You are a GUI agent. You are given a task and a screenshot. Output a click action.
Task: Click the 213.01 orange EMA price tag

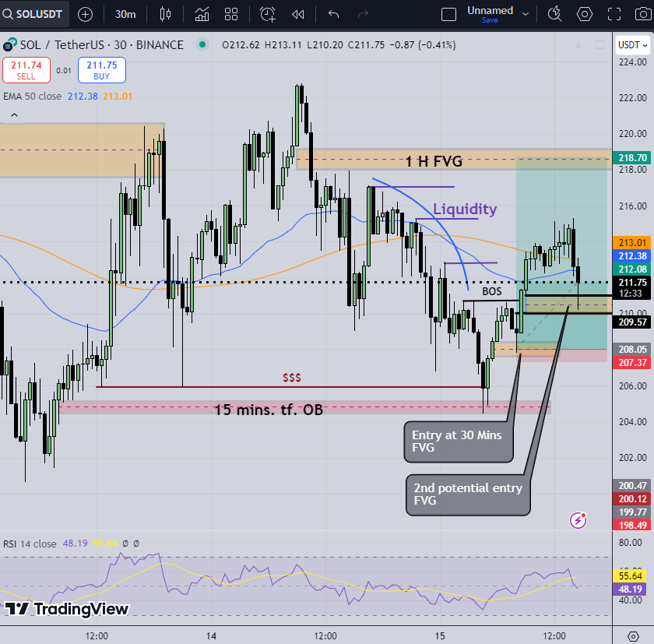click(632, 242)
